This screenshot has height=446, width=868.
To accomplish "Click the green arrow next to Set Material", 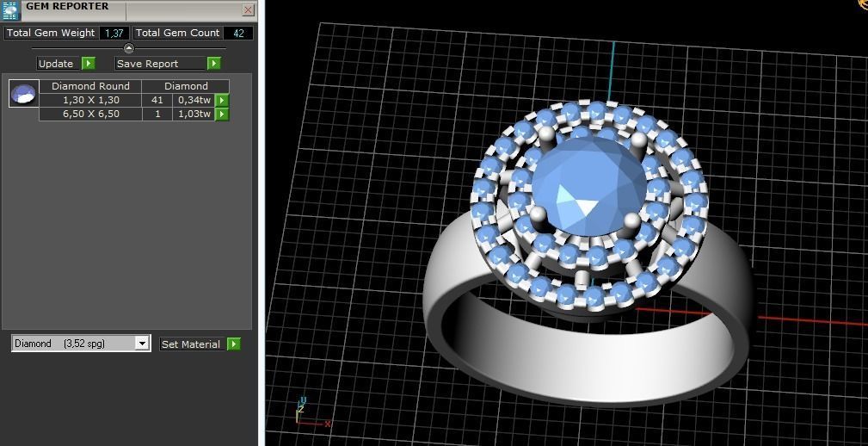I will (x=234, y=344).
